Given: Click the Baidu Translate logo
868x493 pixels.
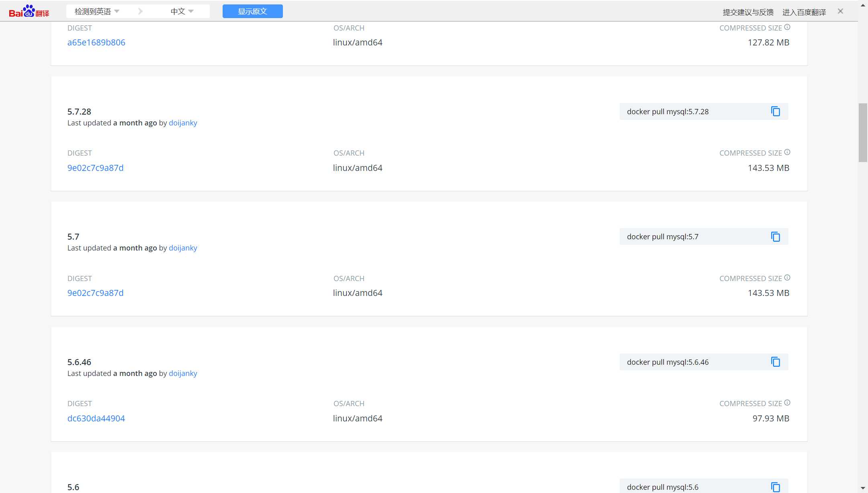Looking at the screenshot, I should pos(29,11).
